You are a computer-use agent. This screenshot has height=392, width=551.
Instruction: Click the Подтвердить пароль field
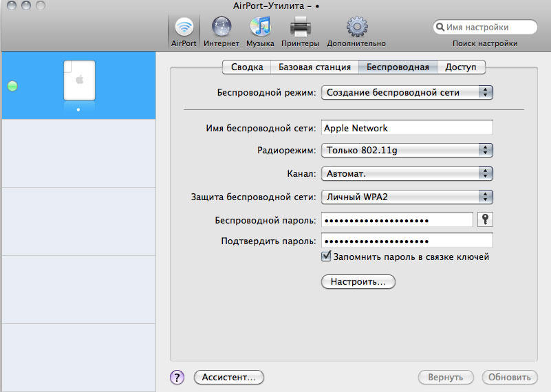(407, 241)
